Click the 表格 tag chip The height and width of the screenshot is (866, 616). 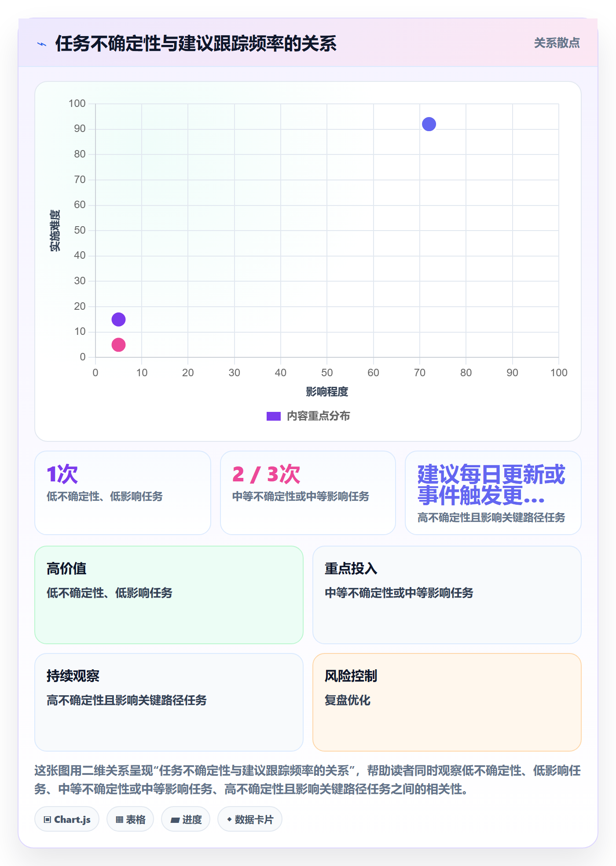coord(130,819)
